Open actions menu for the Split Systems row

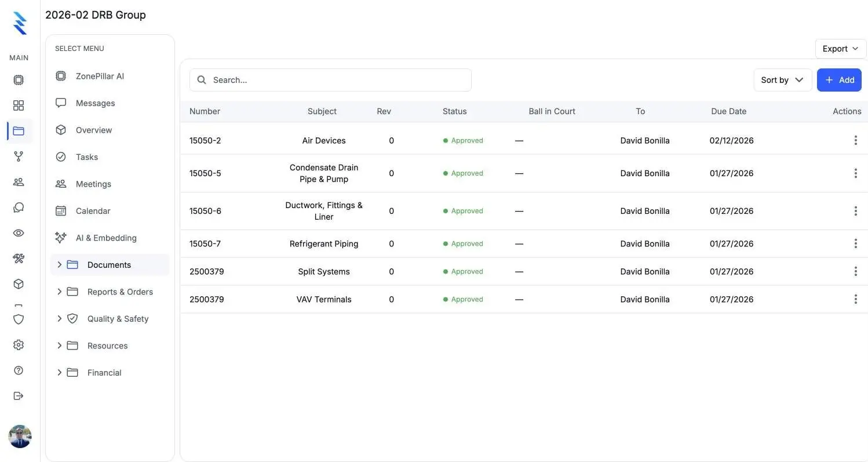[855, 271]
